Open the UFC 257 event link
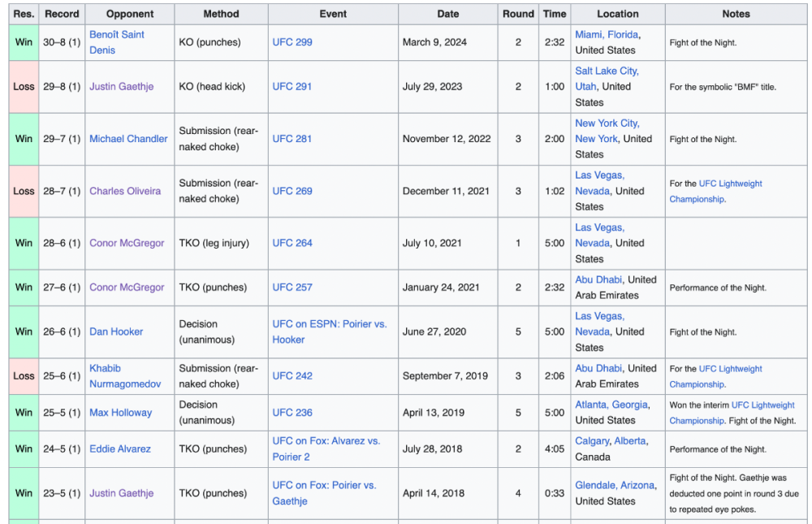The height and width of the screenshot is (524, 812). pos(292,287)
